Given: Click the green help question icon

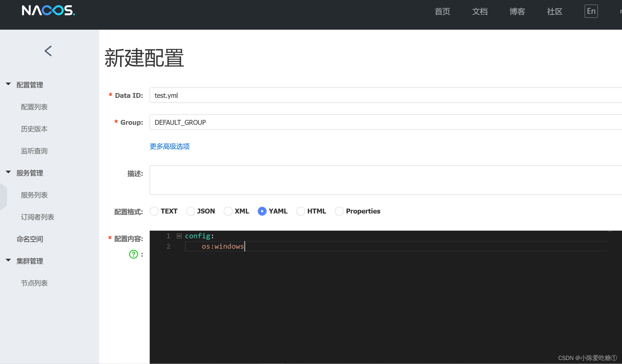Looking at the screenshot, I should pyautogui.click(x=133, y=254).
